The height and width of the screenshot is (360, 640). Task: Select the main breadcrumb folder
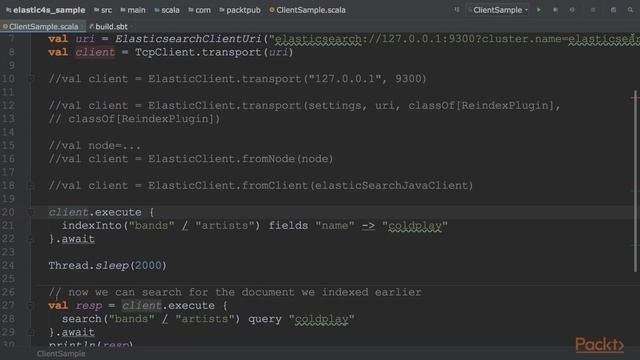point(133,10)
